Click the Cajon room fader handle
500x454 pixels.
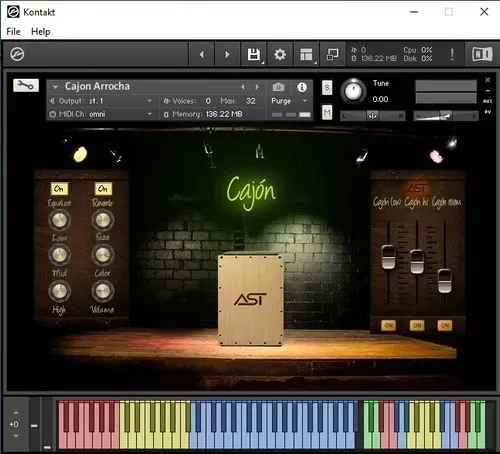(445, 281)
